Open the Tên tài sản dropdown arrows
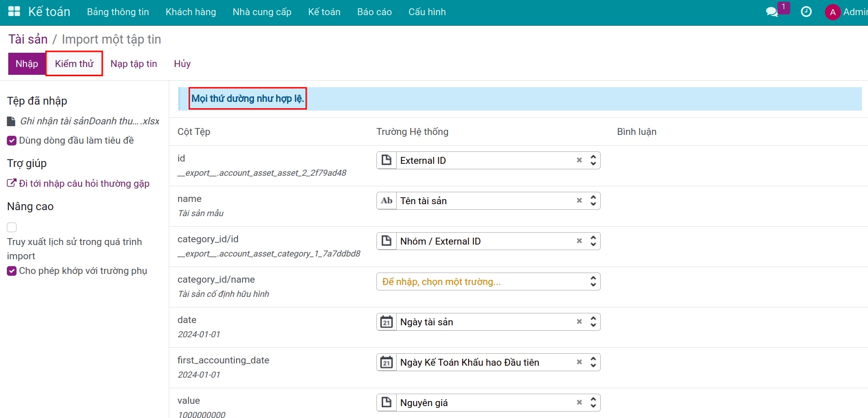868x418 pixels. click(593, 201)
